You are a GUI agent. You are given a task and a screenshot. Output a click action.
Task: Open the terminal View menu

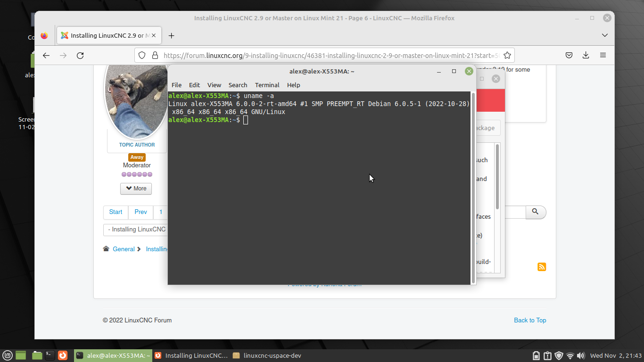[x=214, y=85]
